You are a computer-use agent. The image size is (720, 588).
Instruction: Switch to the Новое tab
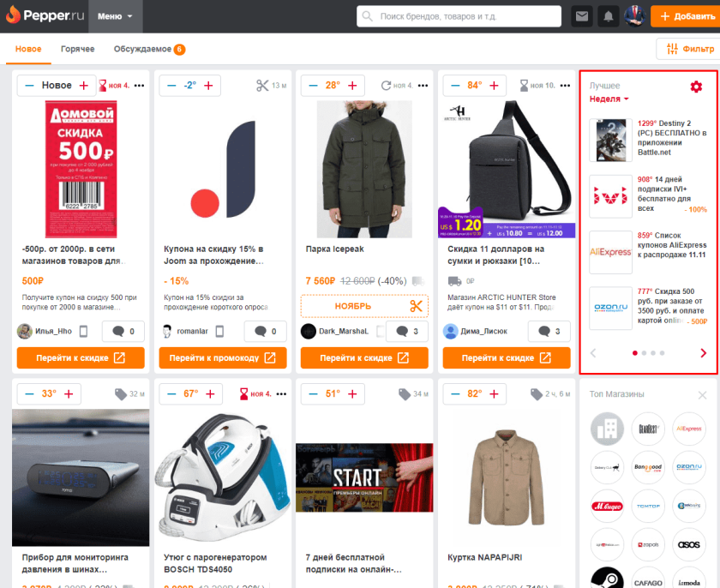click(28, 49)
